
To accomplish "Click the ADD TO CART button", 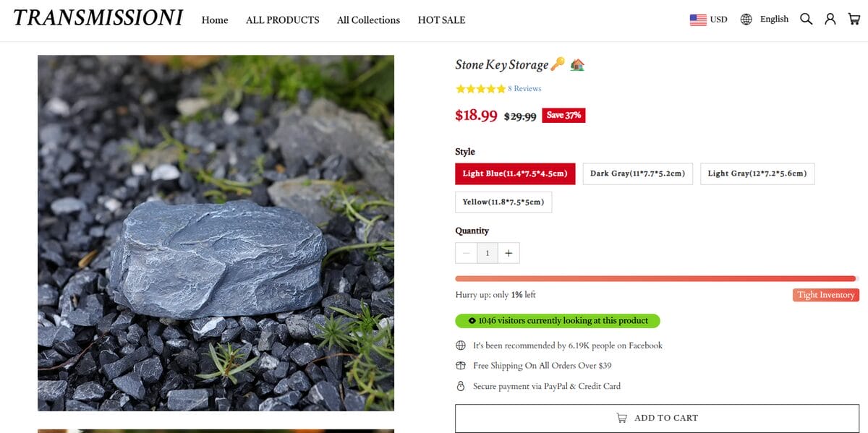I will pos(657,418).
